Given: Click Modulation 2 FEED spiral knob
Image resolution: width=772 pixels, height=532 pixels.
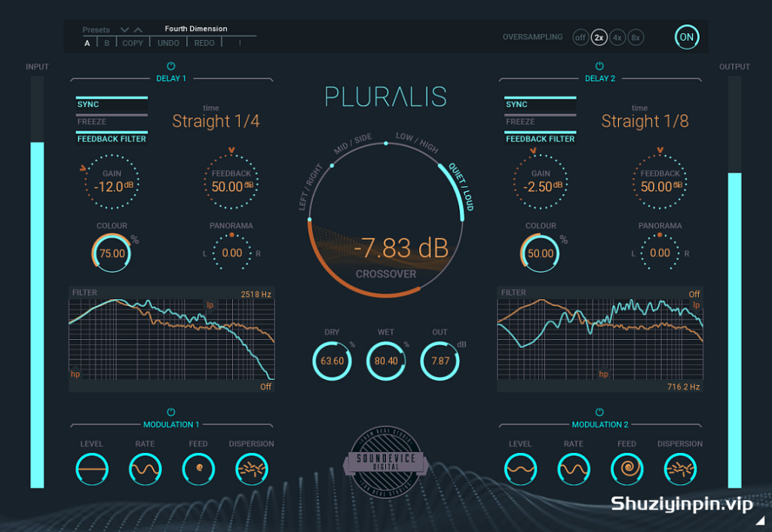Looking at the screenshot, I should [x=626, y=469].
